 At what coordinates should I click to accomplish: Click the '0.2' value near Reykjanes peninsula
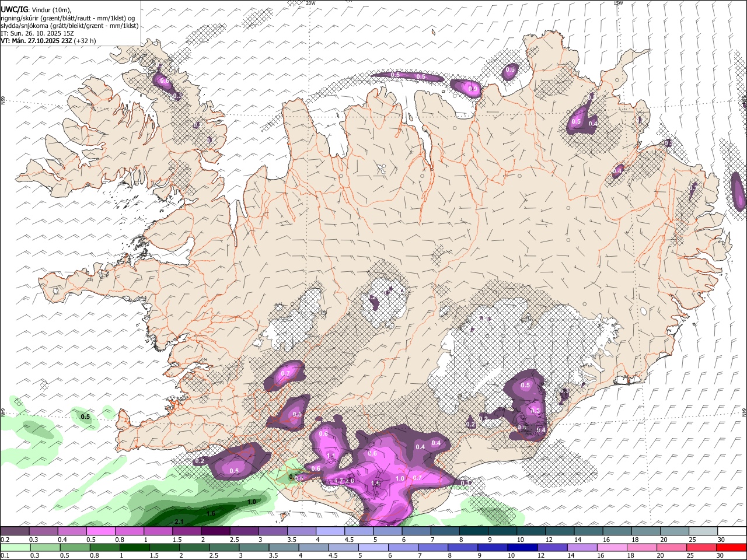point(200,461)
